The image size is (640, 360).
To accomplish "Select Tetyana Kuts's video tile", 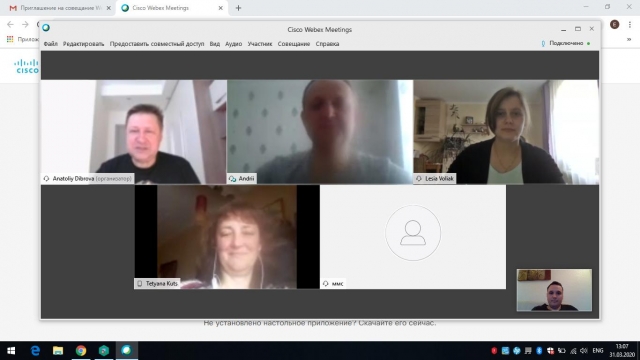I will pos(227,237).
